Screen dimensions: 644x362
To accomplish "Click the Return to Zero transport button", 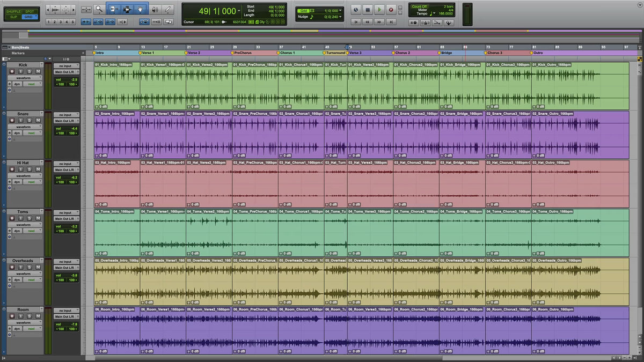I will pyautogui.click(x=356, y=22).
